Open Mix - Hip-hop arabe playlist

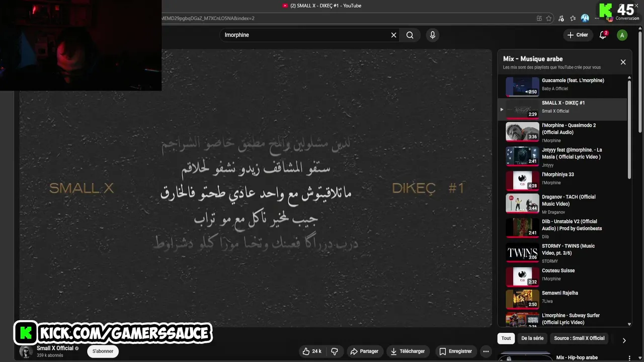[577, 358]
